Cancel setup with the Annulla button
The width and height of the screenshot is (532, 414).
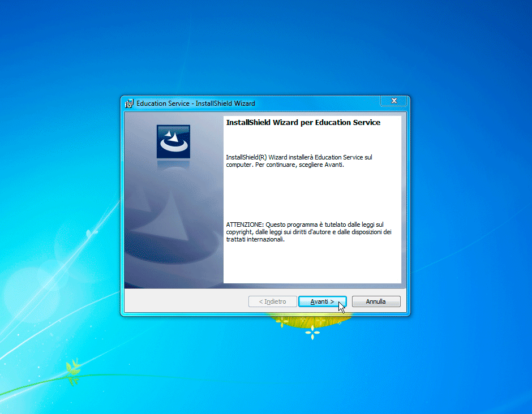coord(376,301)
